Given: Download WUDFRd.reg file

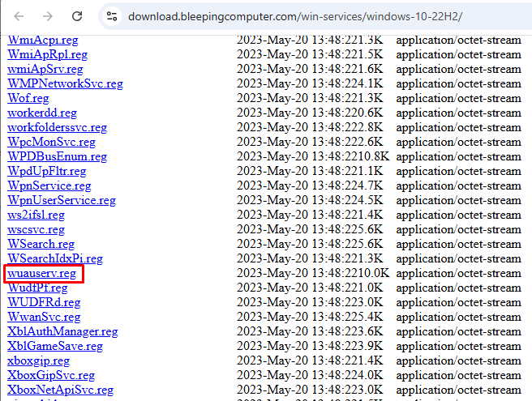Looking at the screenshot, I should pyautogui.click(x=44, y=302).
